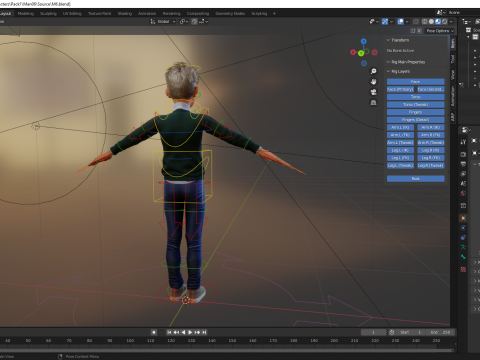Screen dimensions: 480x360
Task: Toggle X-ray display button
Action: click(x=416, y=22)
